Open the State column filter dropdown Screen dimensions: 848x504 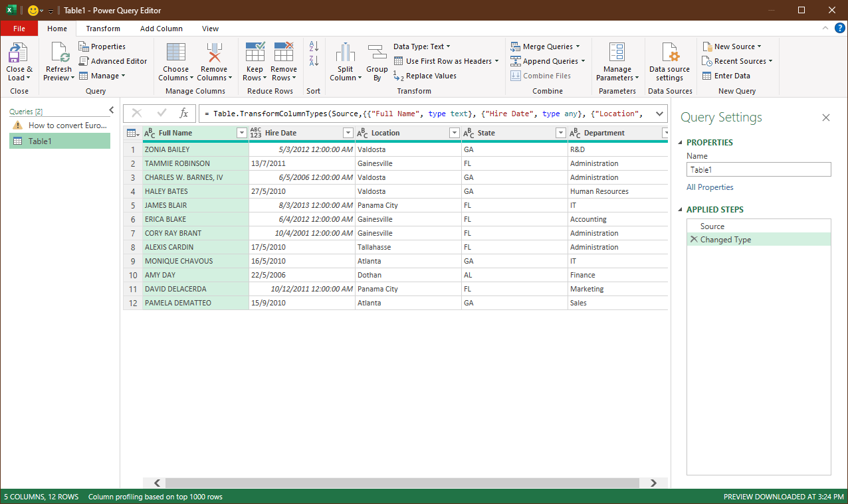tap(560, 133)
